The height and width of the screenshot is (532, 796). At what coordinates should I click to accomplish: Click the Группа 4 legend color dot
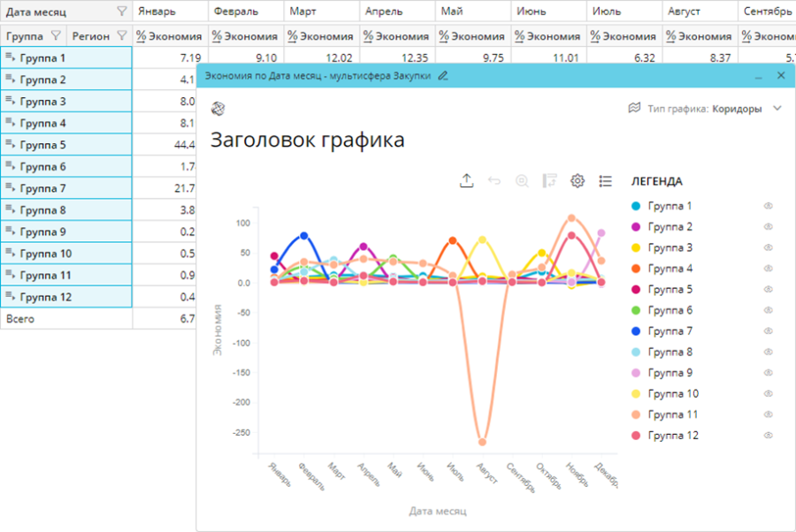[x=635, y=269]
